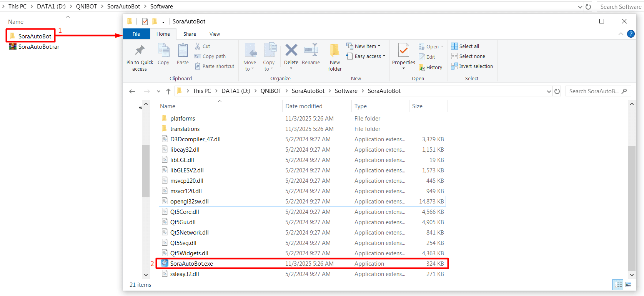Click the Paste icon in the ribbon
Viewport: 644px width, 296px height.
click(183, 50)
